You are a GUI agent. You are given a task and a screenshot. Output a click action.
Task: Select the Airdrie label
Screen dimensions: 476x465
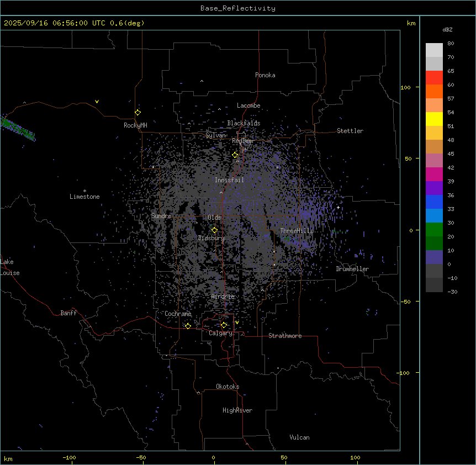tap(223, 297)
